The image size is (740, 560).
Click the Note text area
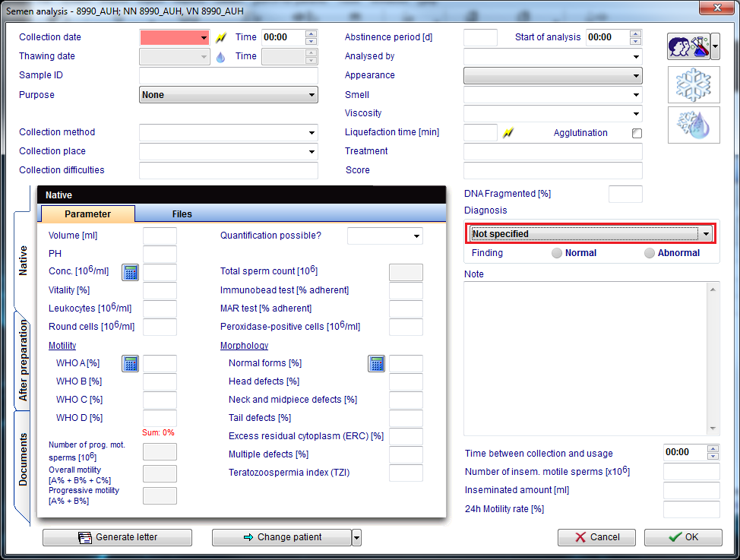click(585, 359)
